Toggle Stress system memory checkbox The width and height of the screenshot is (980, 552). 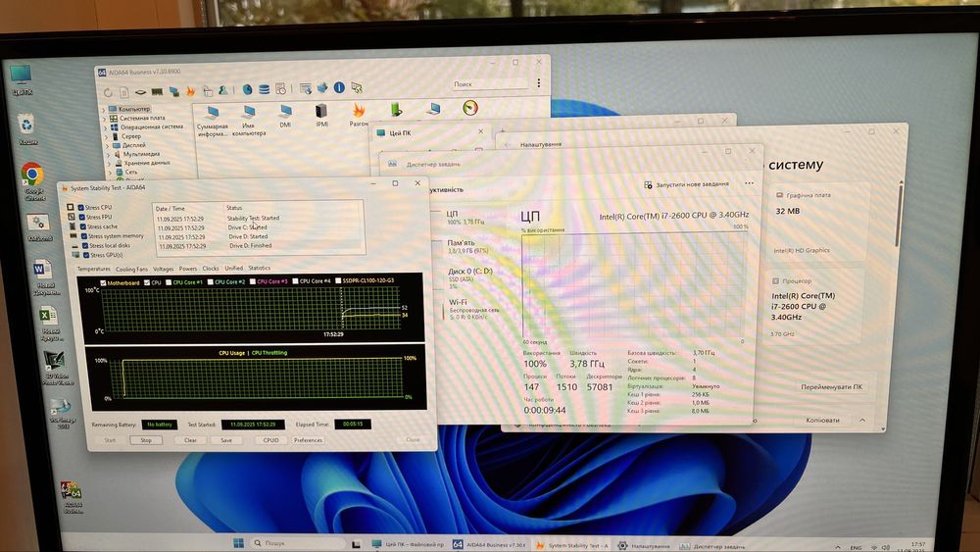[x=83, y=236]
